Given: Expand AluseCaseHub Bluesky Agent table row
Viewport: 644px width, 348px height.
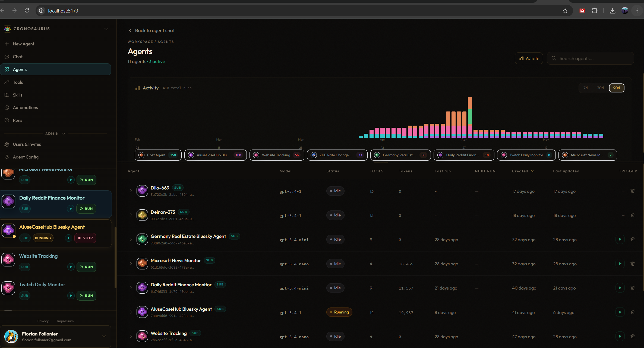Looking at the screenshot, I should [131, 312].
